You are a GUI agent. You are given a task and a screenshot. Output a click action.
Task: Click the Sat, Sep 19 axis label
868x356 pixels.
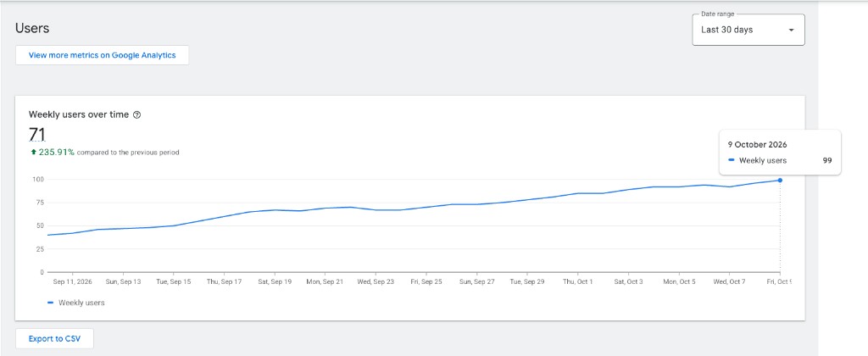tap(275, 281)
